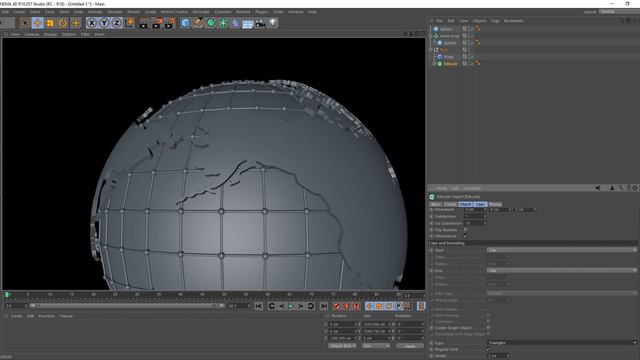Open Edit Render Settings icon

[169, 23]
